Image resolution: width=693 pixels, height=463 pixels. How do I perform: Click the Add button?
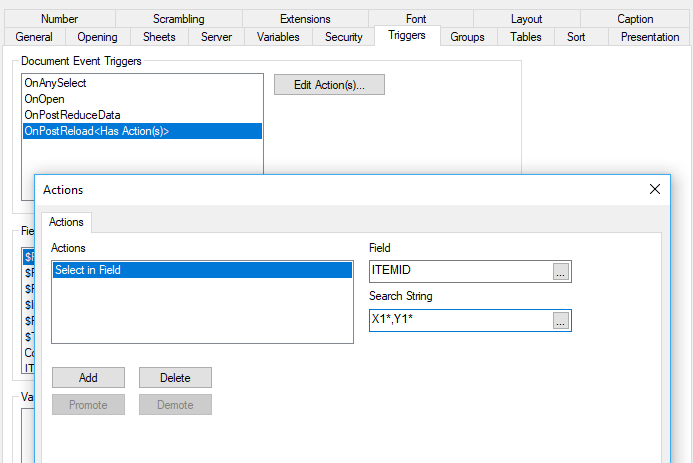88,378
